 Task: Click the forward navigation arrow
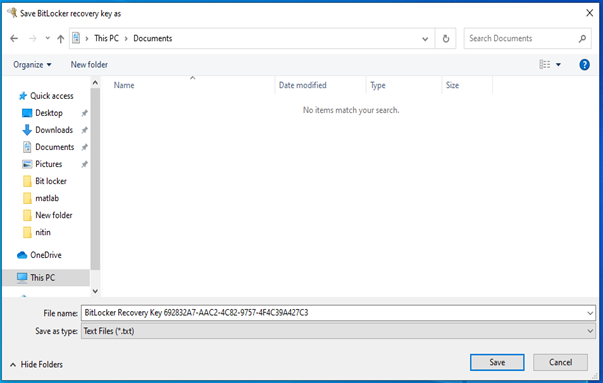[x=33, y=38]
